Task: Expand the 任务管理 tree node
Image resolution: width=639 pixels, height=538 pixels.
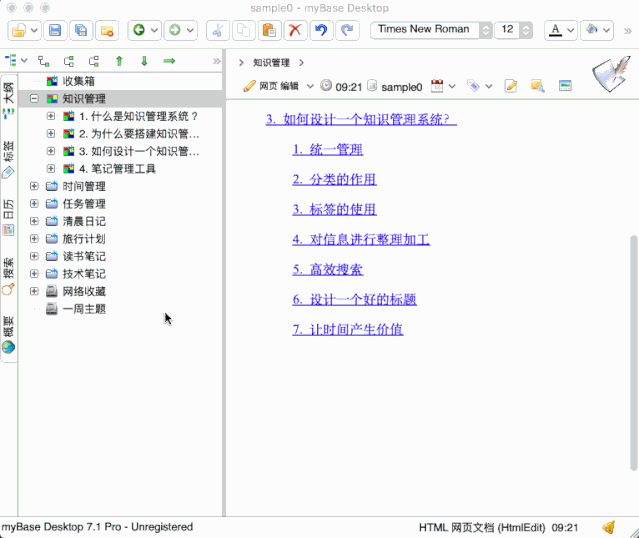Action: coord(34,203)
